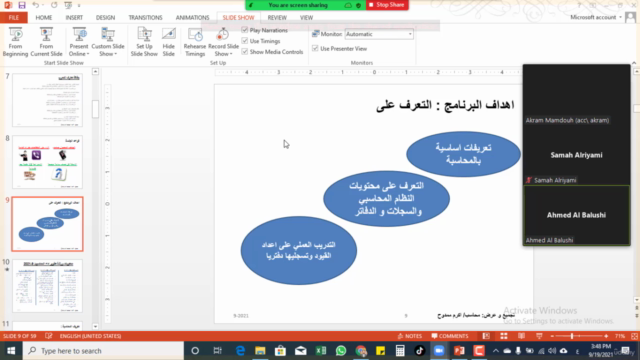Click the Save icon in title bar
Viewport: 640px width, 360px height.
[22, 5]
